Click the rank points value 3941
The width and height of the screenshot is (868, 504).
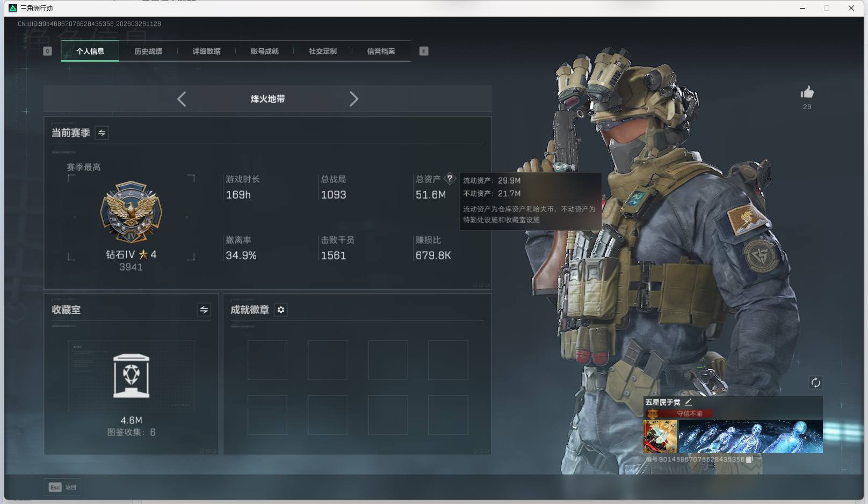coord(131,267)
